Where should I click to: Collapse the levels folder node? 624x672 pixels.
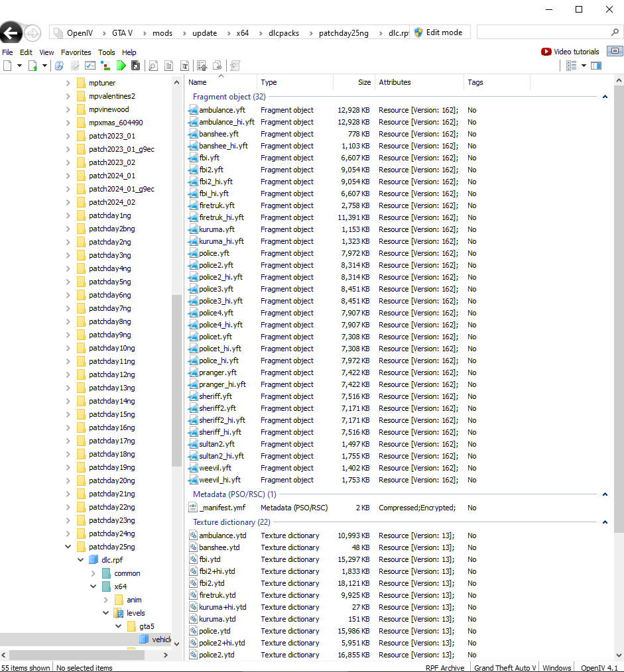click(105, 613)
